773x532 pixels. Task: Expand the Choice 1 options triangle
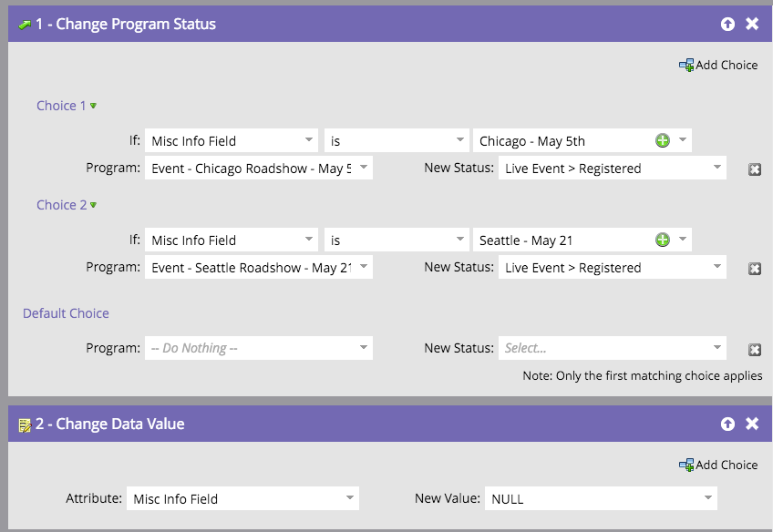click(x=93, y=106)
